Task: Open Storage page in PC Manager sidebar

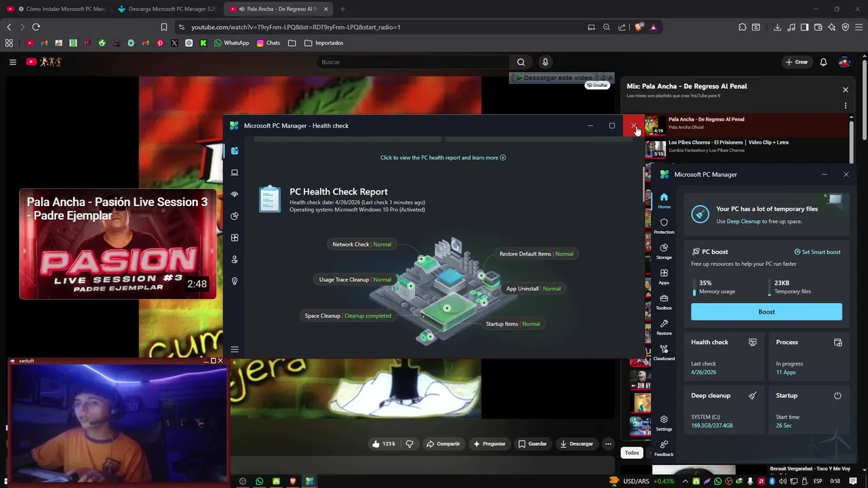Action: coord(664,251)
